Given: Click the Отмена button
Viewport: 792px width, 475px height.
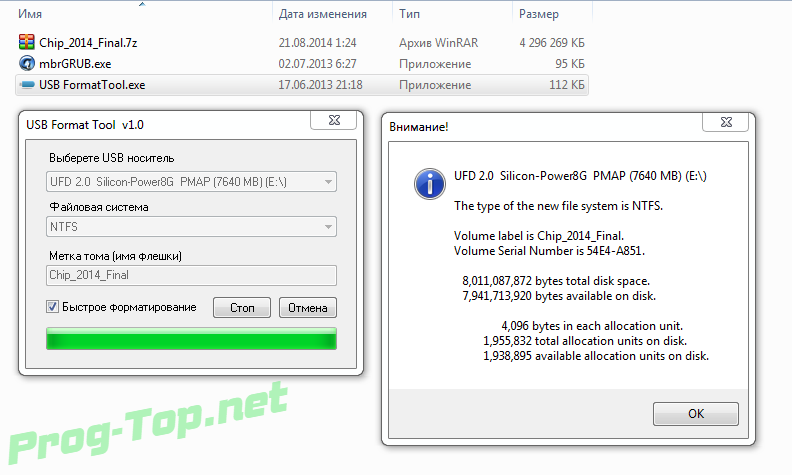Looking at the screenshot, I should click(308, 308).
